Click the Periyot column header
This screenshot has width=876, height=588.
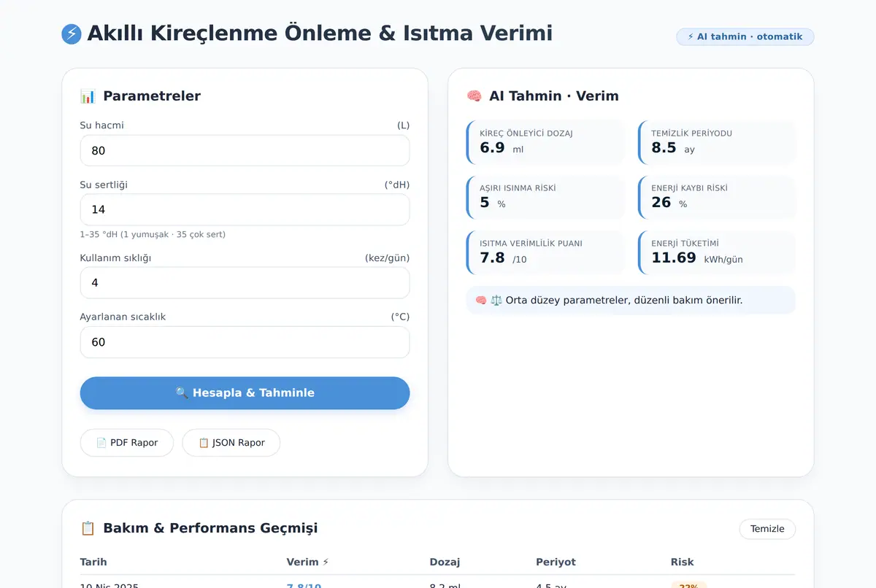pos(556,562)
